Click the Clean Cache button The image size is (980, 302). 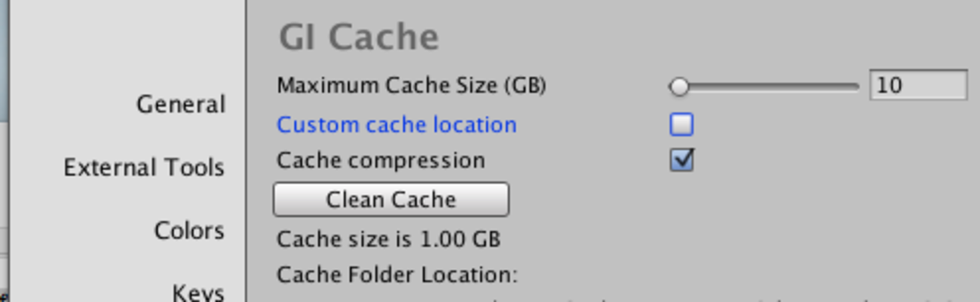pyautogui.click(x=390, y=200)
